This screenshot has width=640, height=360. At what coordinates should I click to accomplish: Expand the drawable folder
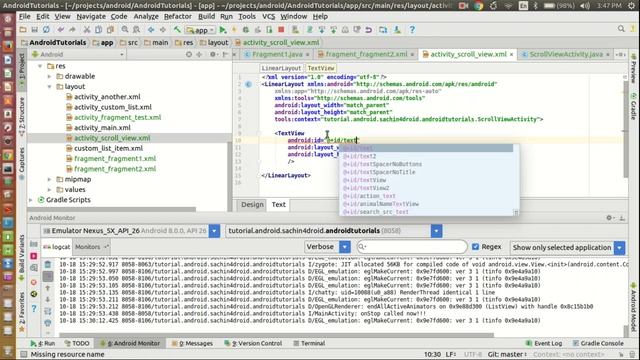point(49,76)
